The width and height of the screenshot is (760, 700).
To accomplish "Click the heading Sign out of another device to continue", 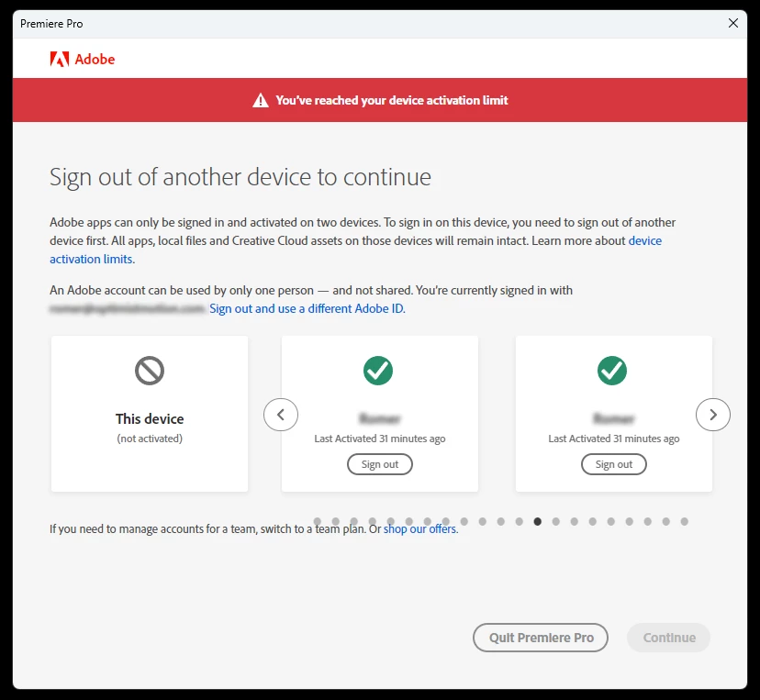I will click(x=240, y=177).
